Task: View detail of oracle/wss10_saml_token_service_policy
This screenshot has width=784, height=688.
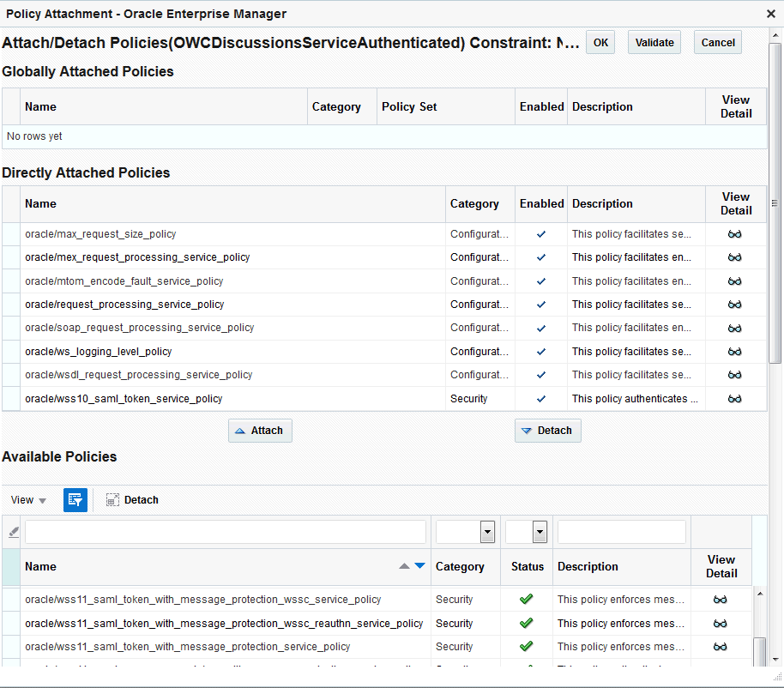Action: point(735,398)
